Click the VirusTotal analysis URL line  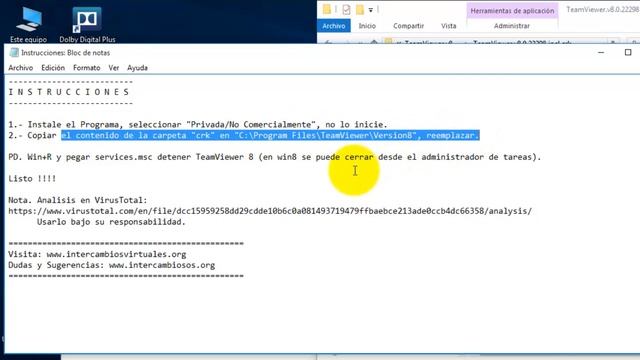click(270, 211)
